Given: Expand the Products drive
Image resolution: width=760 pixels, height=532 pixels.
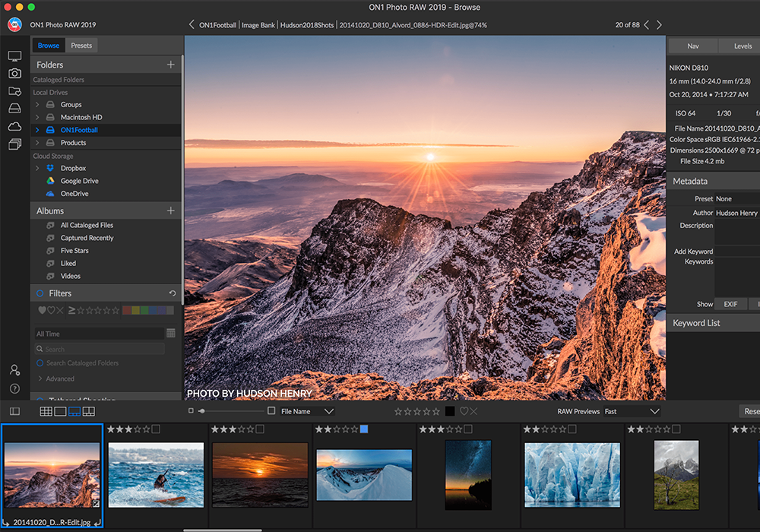Looking at the screenshot, I should click(x=37, y=142).
